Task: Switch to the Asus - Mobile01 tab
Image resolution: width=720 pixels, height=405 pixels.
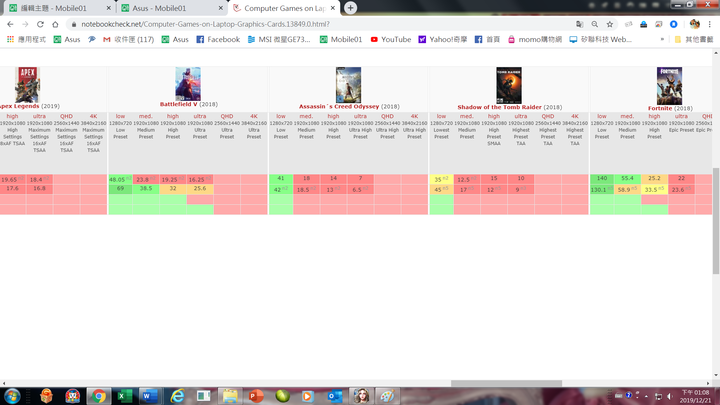Action: click(172, 8)
